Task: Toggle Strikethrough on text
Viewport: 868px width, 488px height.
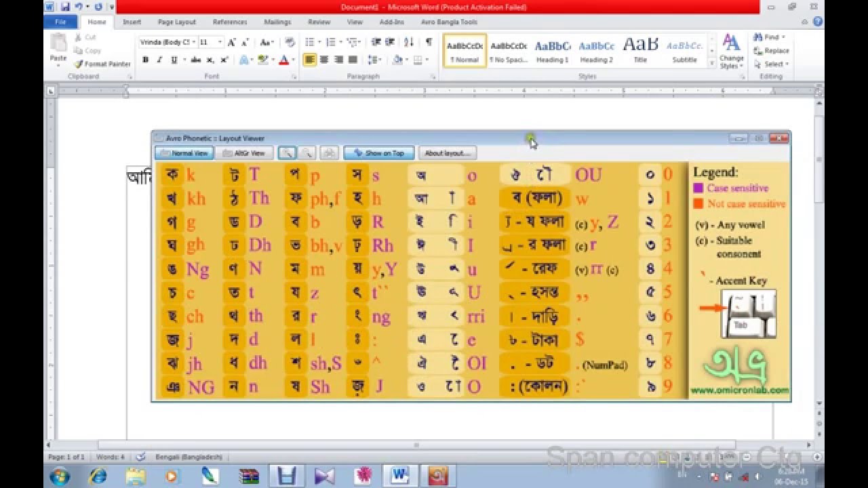Action: (196, 60)
